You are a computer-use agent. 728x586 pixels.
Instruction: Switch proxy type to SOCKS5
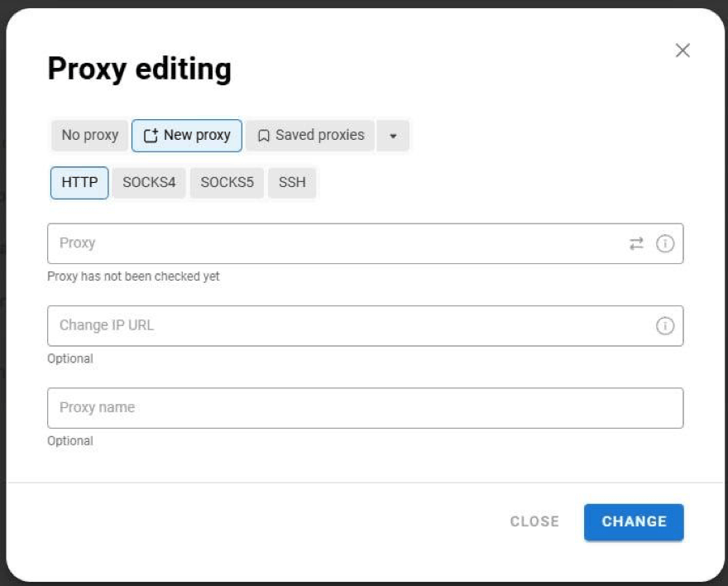pyautogui.click(x=227, y=182)
